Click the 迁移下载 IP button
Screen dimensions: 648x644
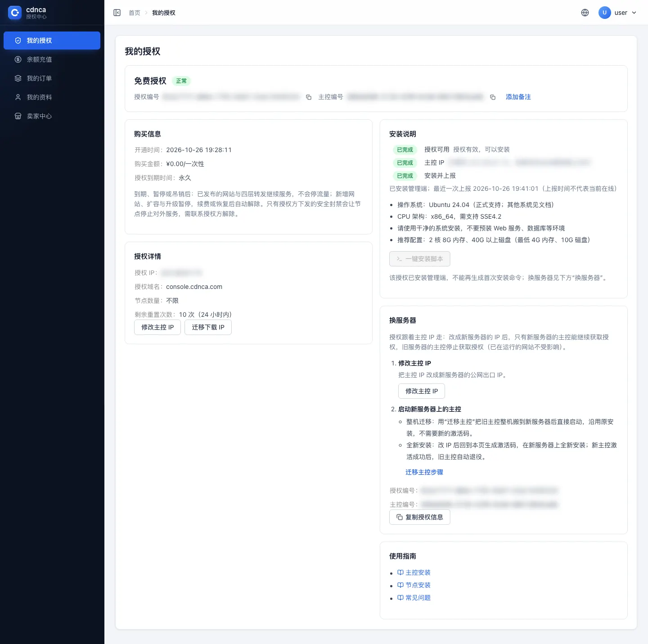[208, 327]
